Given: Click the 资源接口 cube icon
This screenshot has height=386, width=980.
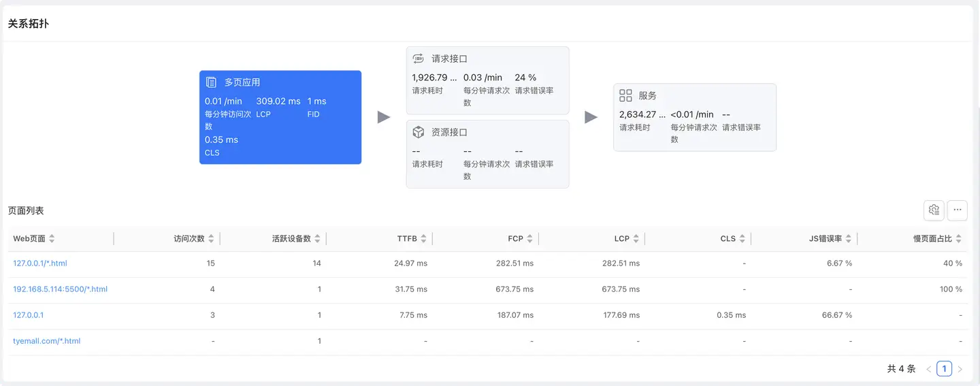Looking at the screenshot, I should click(x=419, y=132).
